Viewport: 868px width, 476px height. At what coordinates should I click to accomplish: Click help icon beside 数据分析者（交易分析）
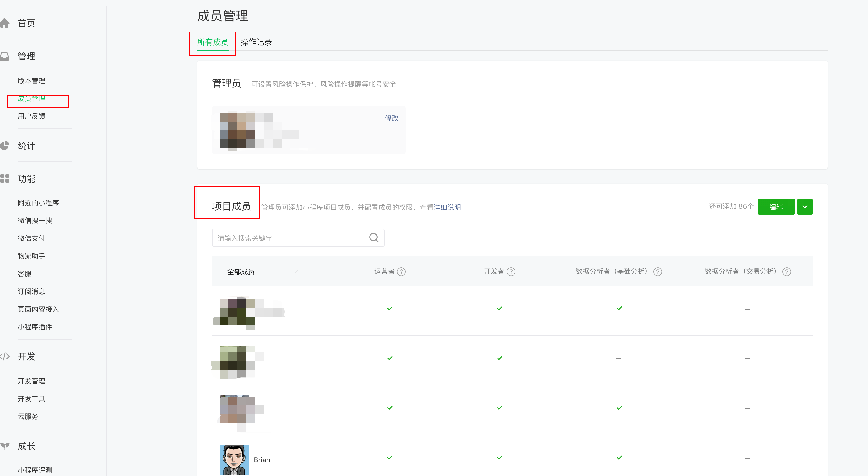(787, 272)
